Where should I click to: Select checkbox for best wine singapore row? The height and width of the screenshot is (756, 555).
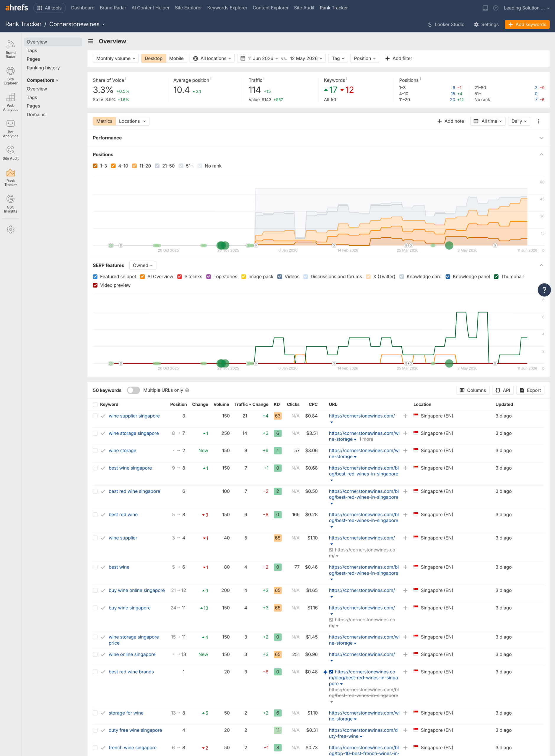pos(95,468)
